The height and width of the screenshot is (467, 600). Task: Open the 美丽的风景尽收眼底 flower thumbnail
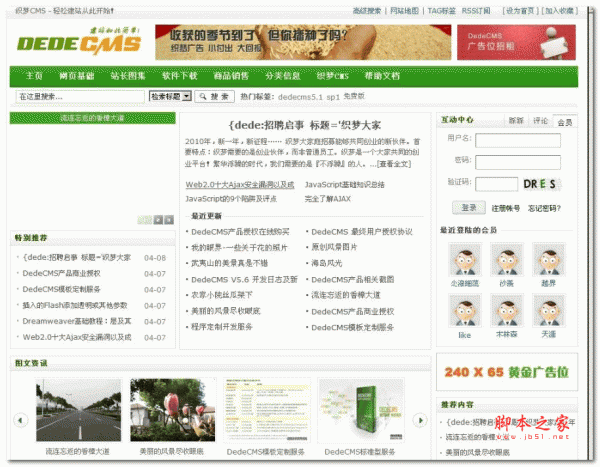173,410
